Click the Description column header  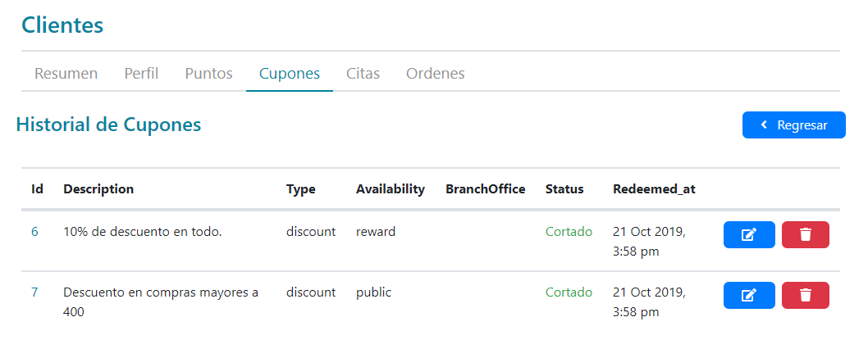[x=98, y=189]
